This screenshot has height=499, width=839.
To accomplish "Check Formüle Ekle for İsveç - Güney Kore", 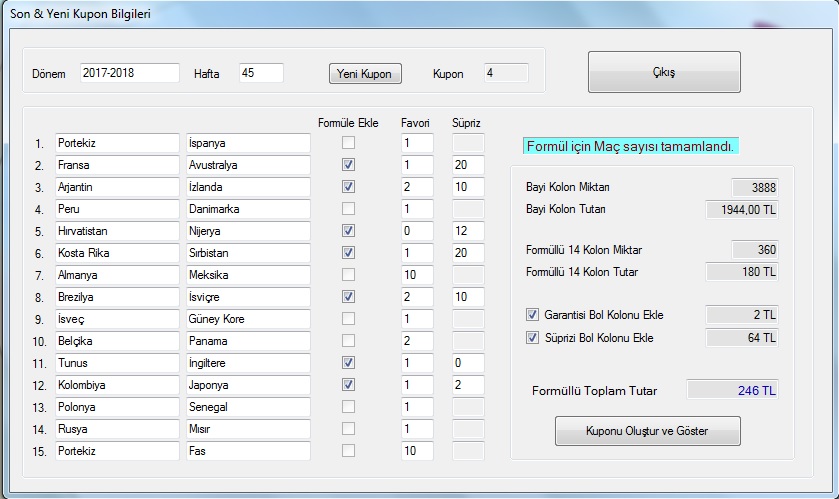I will coord(348,318).
